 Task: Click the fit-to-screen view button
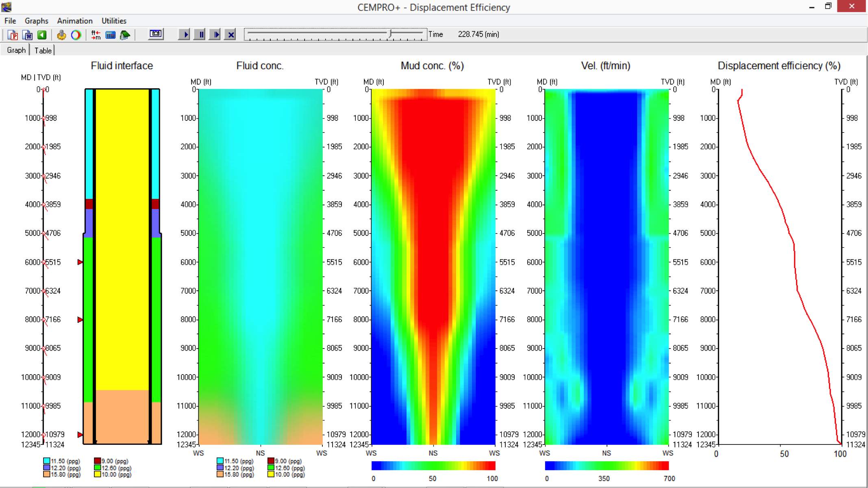[x=156, y=34]
